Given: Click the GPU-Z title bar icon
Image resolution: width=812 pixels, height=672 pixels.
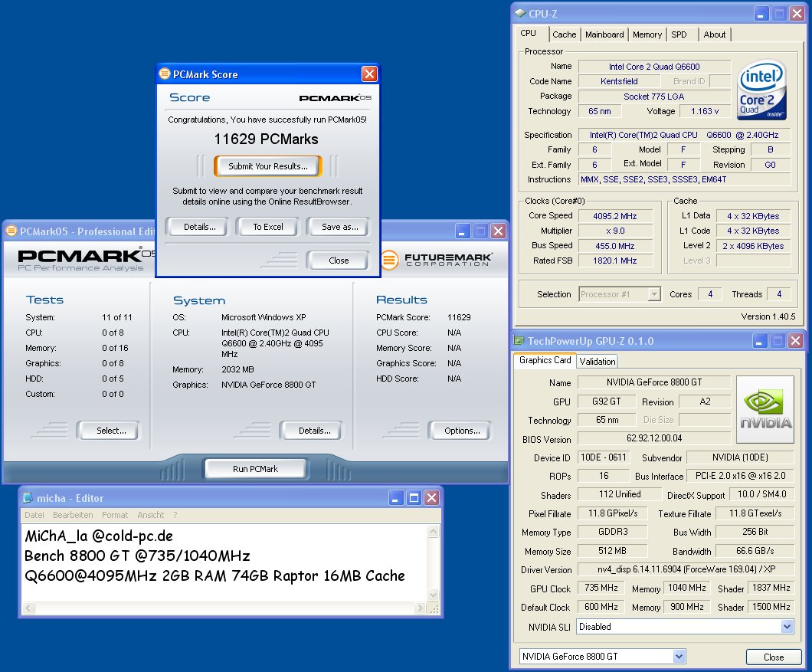Looking at the screenshot, I should 519,340.
